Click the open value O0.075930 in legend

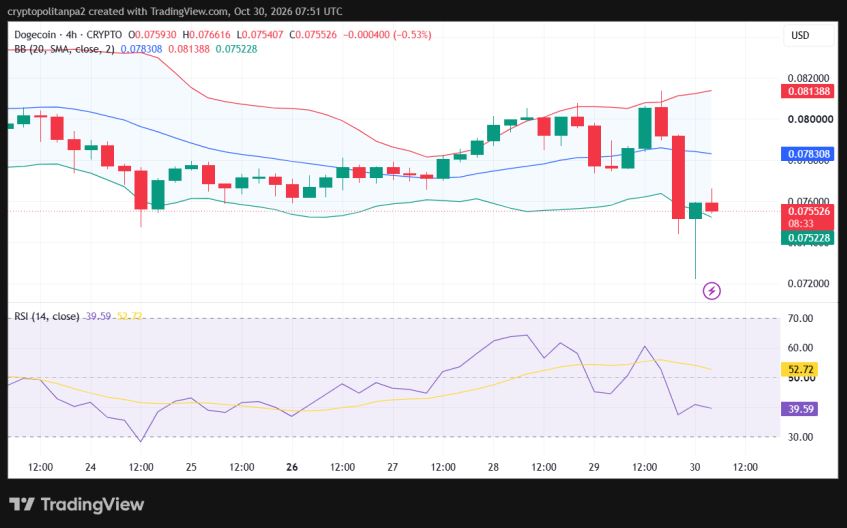click(x=152, y=35)
